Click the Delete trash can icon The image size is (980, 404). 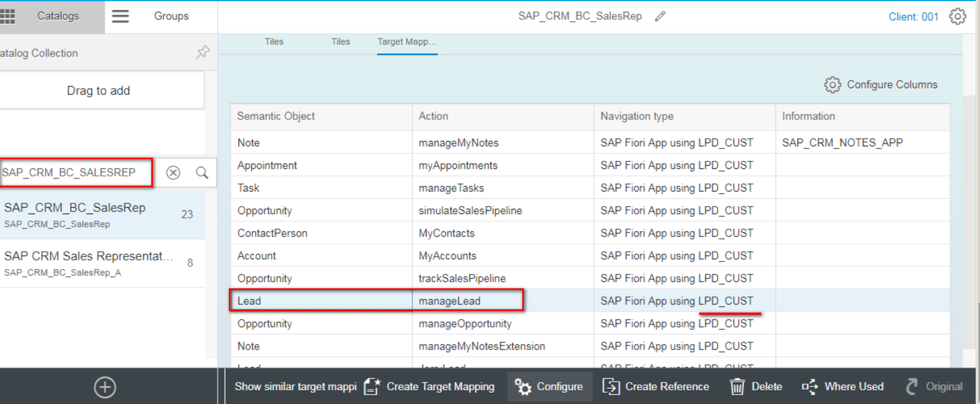[737, 386]
